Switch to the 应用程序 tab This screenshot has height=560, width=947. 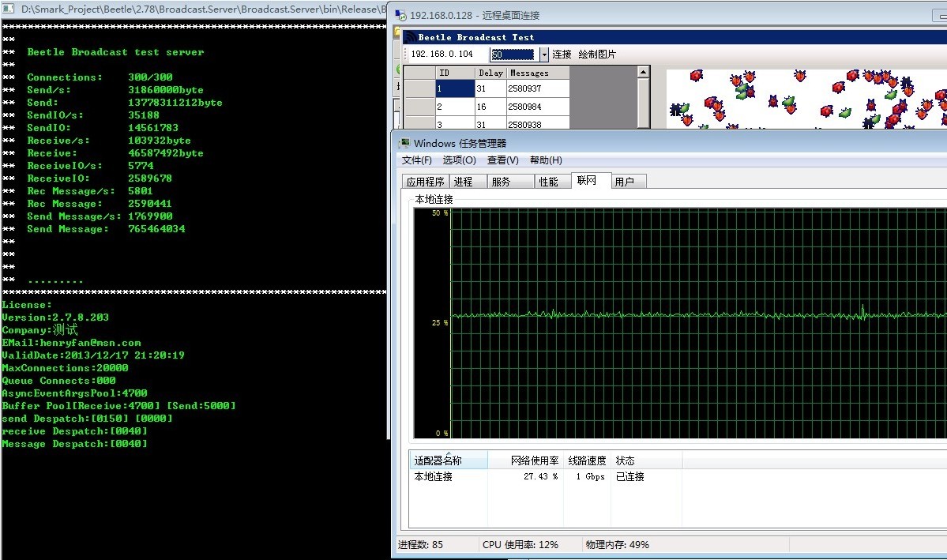[425, 182]
